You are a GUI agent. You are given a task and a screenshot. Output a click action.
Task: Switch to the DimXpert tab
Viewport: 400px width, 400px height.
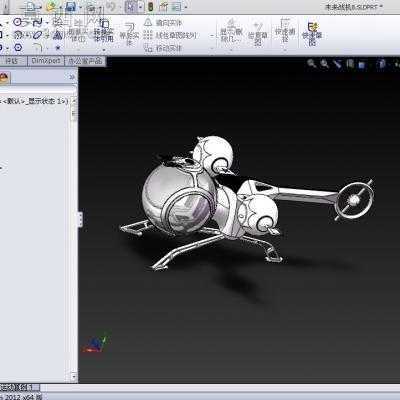point(46,61)
